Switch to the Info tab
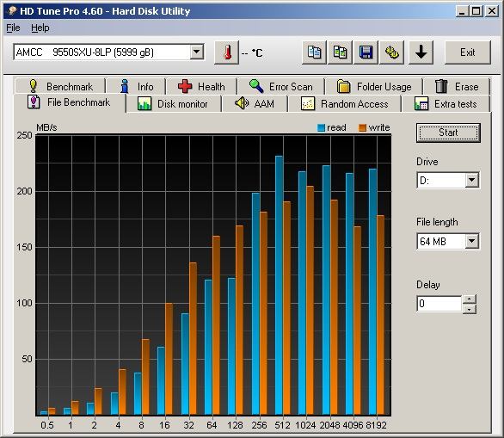The height and width of the screenshot is (438, 504). 136,86
